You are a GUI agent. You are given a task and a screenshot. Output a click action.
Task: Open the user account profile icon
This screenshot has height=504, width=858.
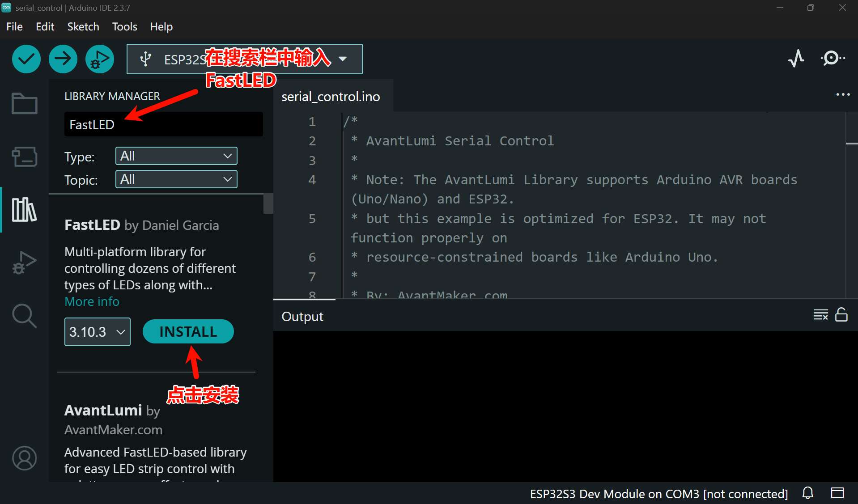24,458
